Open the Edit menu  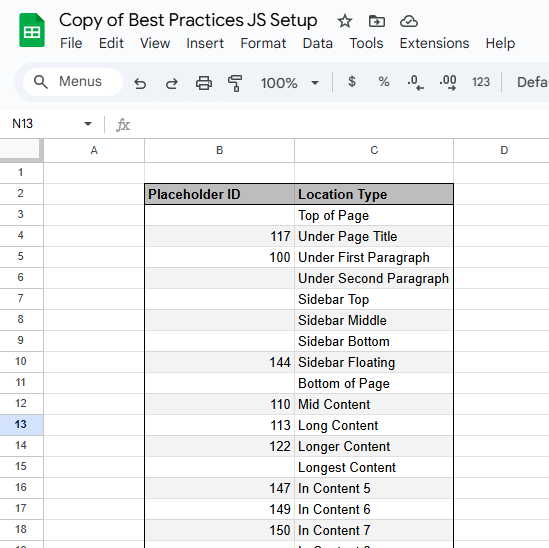click(111, 43)
